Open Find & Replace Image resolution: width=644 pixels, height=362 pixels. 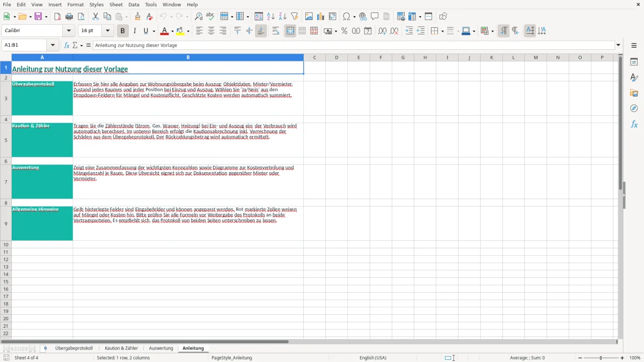[x=199, y=17]
